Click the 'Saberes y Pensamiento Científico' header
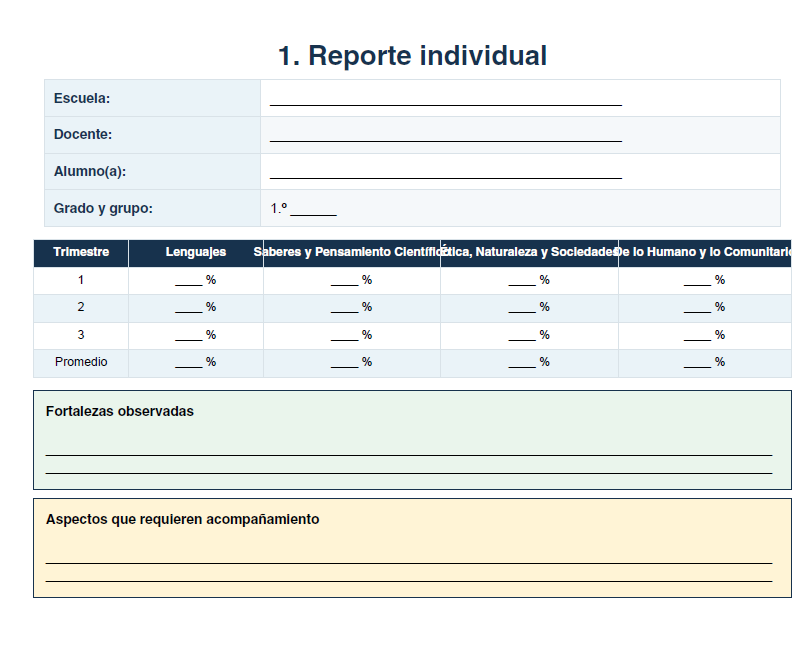This screenshot has width=810, height=651. point(352,252)
